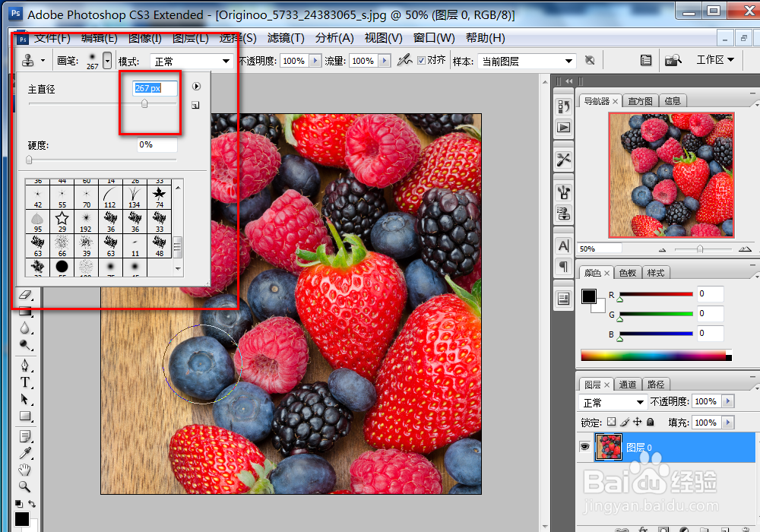
Task: Open the 文件(F) menu
Action: [52, 38]
